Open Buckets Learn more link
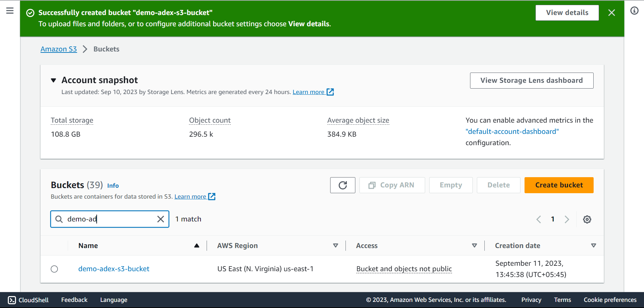Viewport: 644px width, 308px height. 195,197
